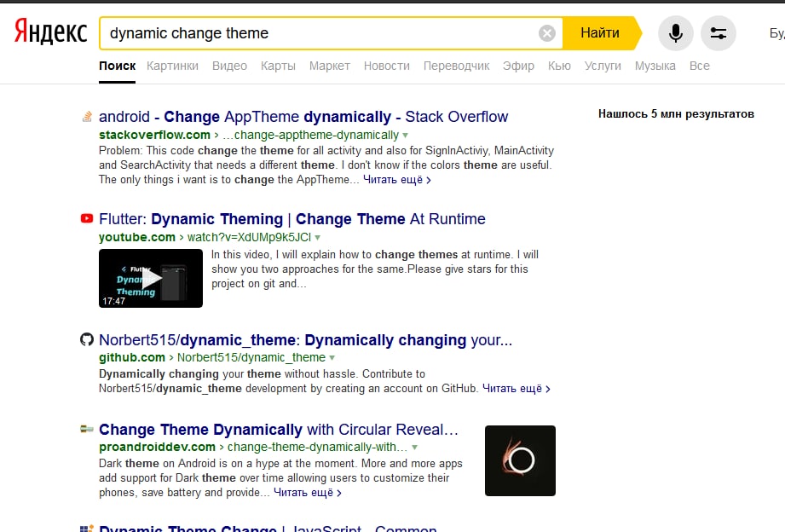
Task: Open the Yandex logo home link
Action: pyautogui.click(x=50, y=32)
